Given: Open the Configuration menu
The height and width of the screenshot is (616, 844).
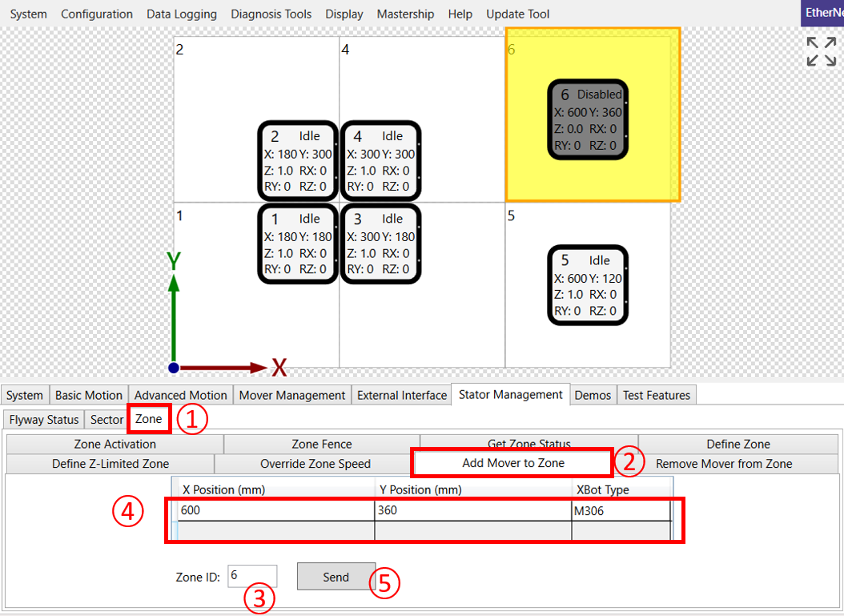Looking at the screenshot, I should coord(97,14).
